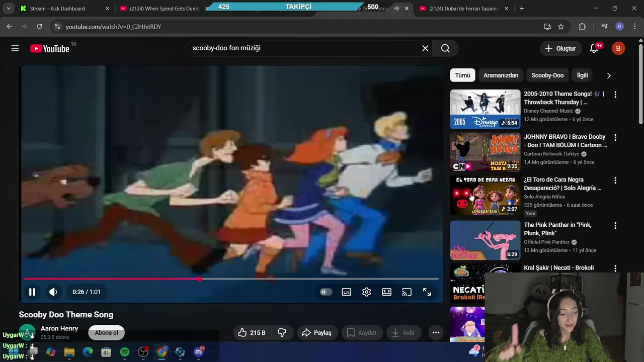The image size is (644, 362).
Task: Open File Explorer from the taskbar
Action: click(69, 352)
